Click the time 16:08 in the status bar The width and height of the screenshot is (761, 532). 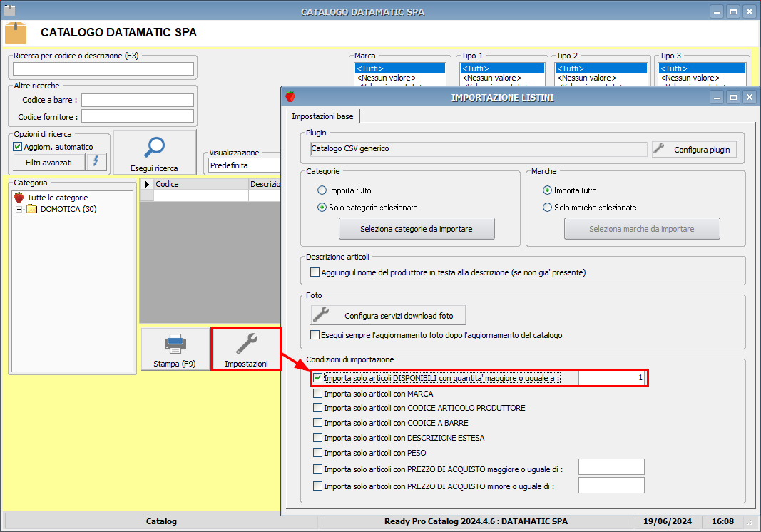pos(722,521)
